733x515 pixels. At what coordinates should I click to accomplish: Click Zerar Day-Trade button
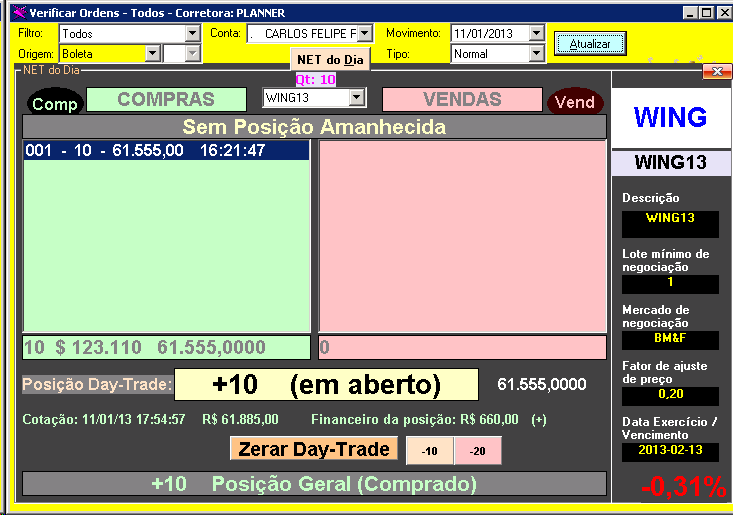click(314, 449)
